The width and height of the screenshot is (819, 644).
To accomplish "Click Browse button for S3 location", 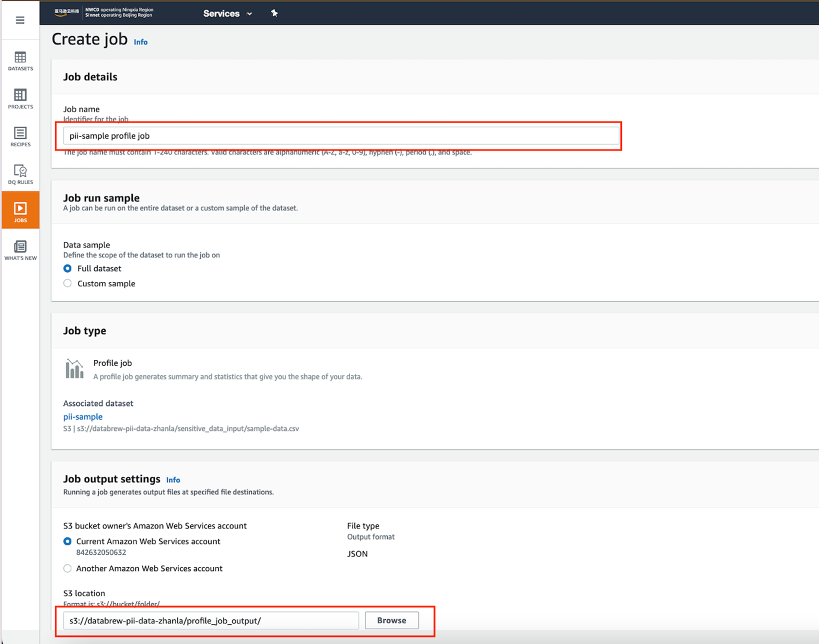I will 391,620.
